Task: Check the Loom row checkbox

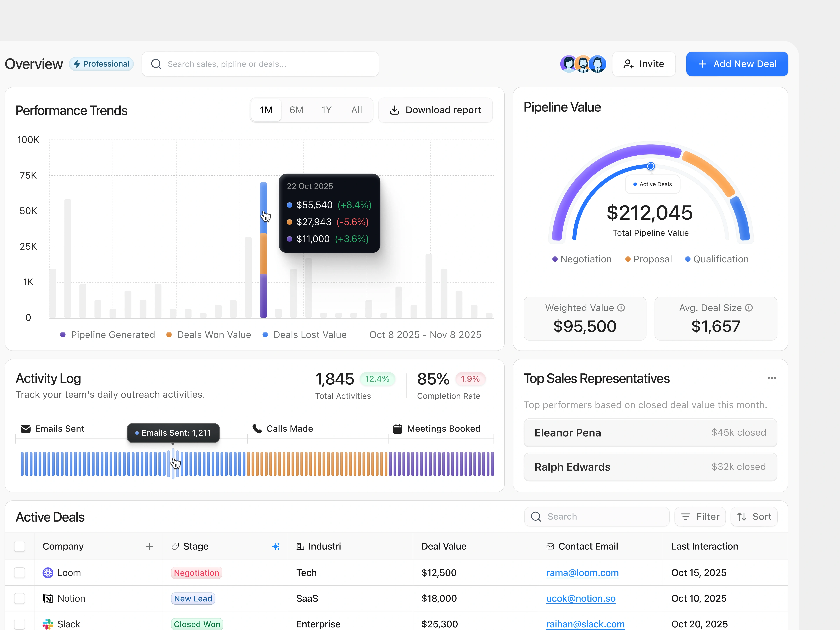Action: [x=19, y=573]
